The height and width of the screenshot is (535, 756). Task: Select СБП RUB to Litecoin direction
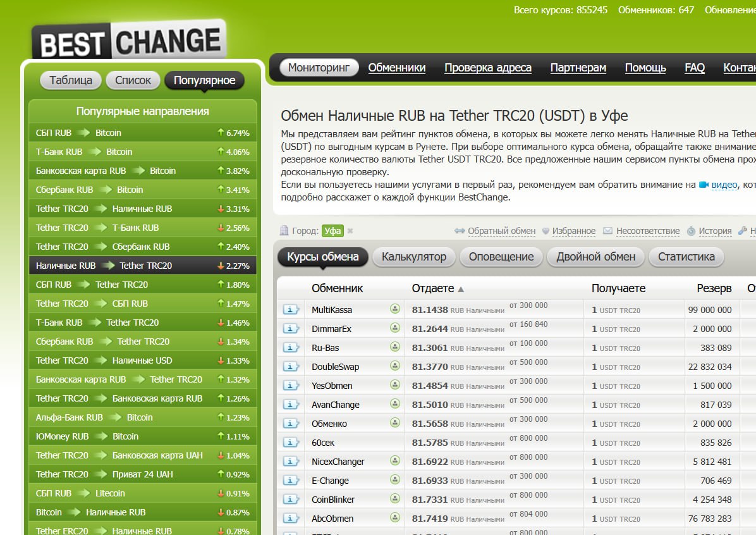pyautogui.click(x=143, y=493)
